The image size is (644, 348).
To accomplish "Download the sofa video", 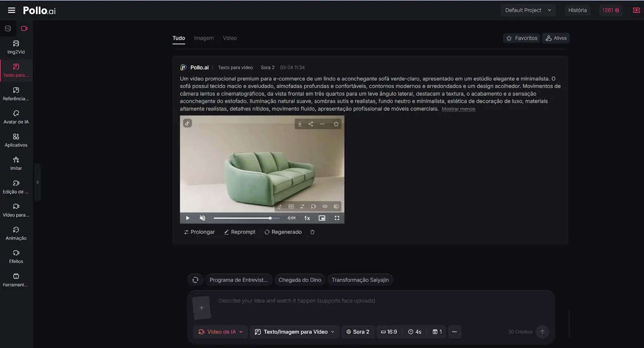I will 299,124.
